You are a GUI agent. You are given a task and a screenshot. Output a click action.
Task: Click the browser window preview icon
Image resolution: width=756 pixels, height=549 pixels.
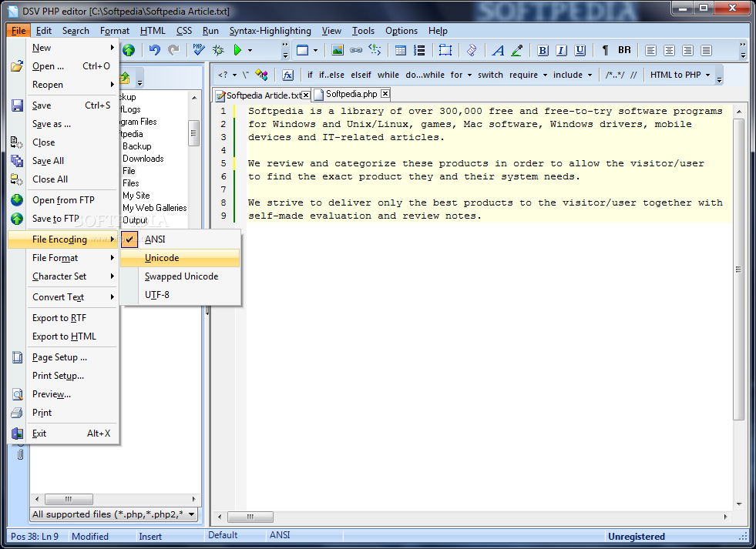302,50
